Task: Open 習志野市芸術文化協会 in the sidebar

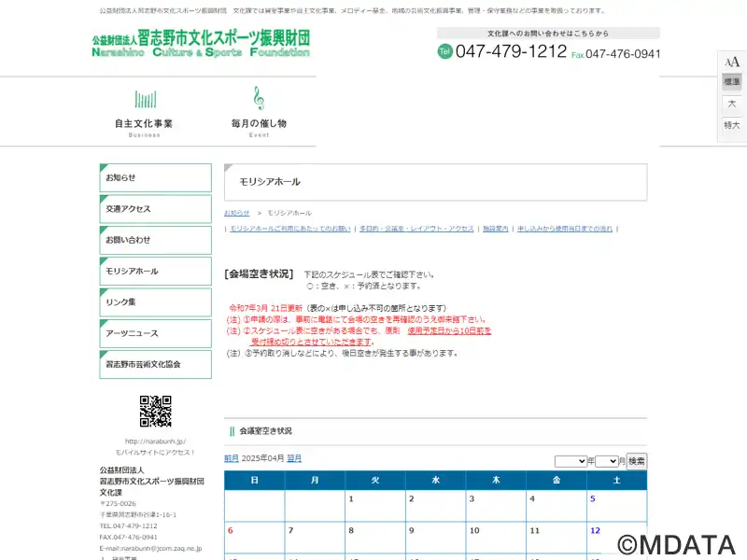Action: coord(155,365)
